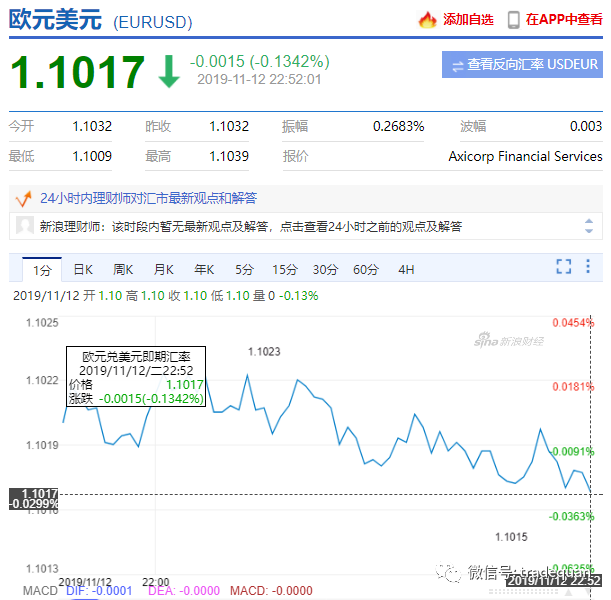Toggle fullscreen chart icon
The height and width of the screenshot is (600, 611).
pyautogui.click(x=563, y=266)
